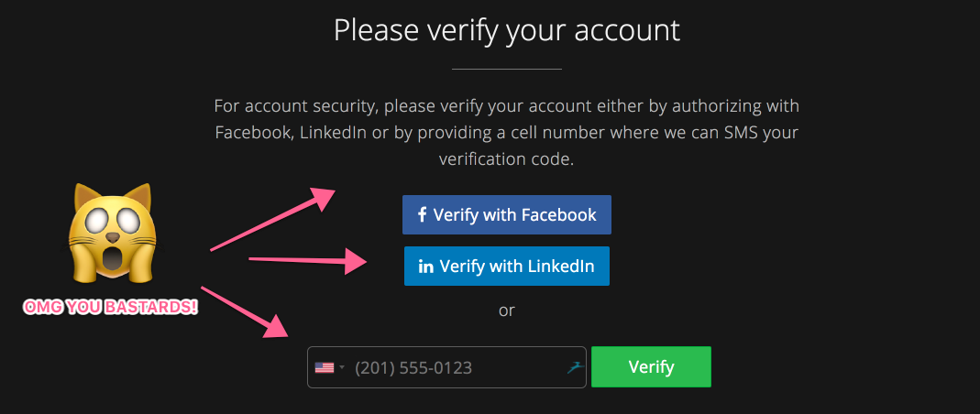Choose Verify with LinkedIn

tap(506, 266)
